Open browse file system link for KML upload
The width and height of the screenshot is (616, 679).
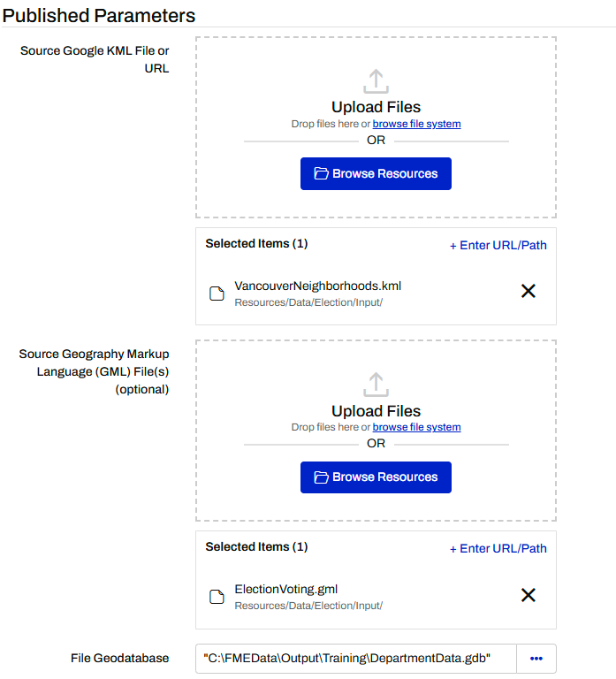[x=416, y=124]
